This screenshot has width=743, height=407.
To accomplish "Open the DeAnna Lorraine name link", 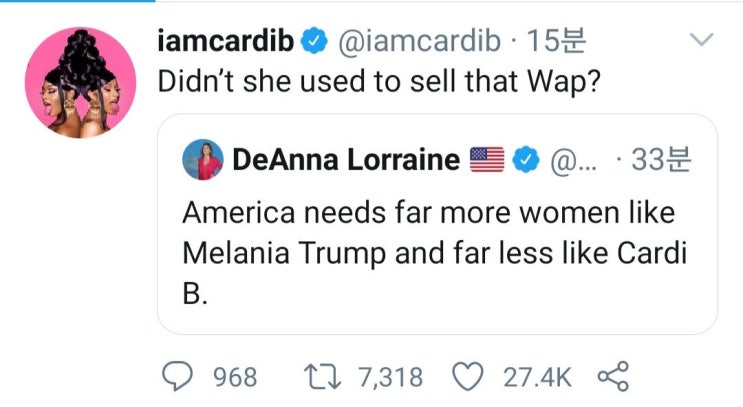I will 346,159.
